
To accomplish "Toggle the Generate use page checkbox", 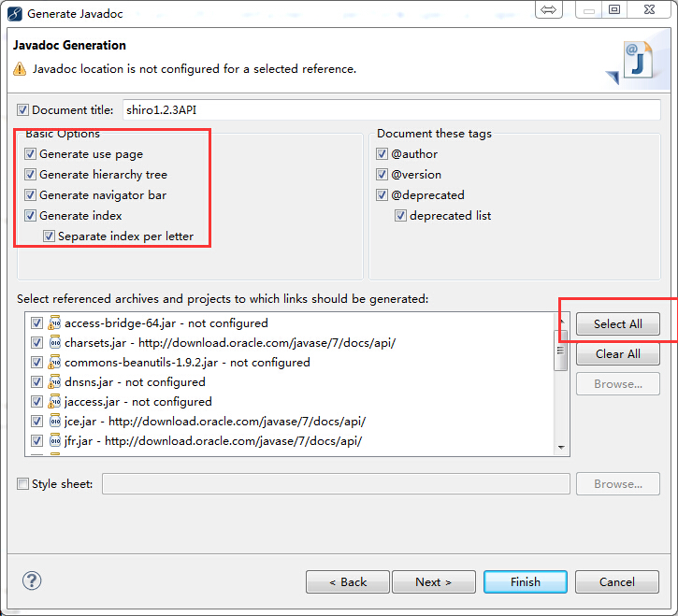I will click(x=31, y=154).
